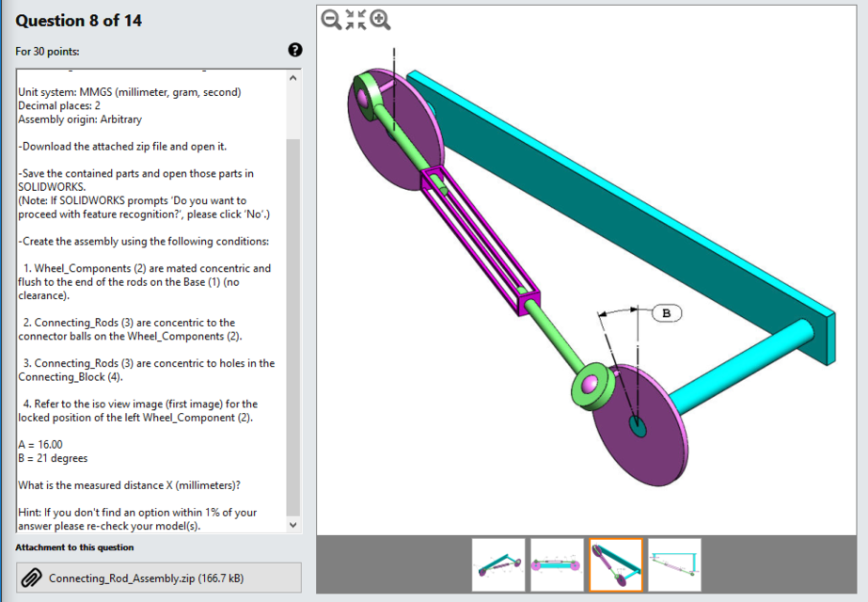Select the second wheel-view thumbnail

point(556,564)
